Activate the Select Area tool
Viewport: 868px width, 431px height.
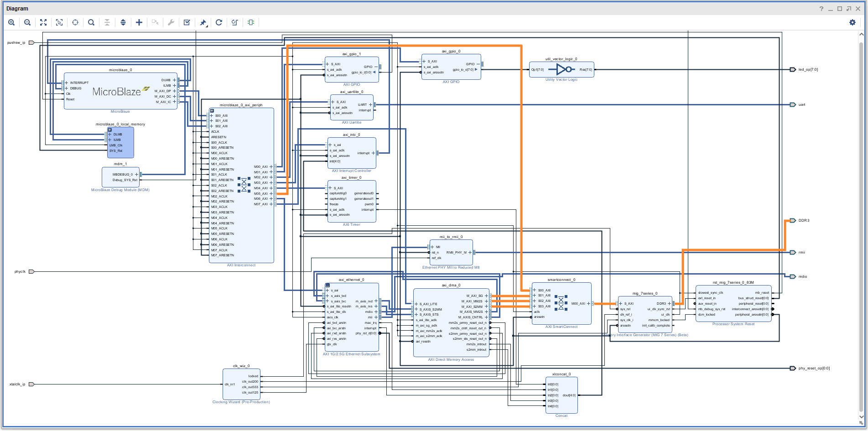[x=59, y=22]
